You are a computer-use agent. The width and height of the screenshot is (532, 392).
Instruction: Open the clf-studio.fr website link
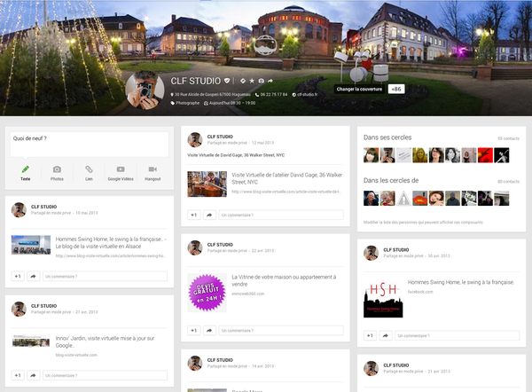pyautogui.click(x=307, y=94)
